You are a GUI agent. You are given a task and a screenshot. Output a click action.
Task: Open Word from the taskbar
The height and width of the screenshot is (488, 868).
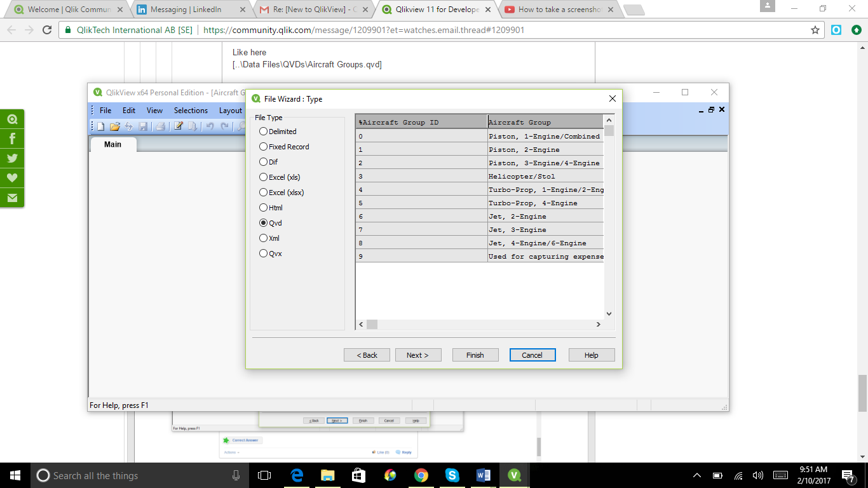483,475
